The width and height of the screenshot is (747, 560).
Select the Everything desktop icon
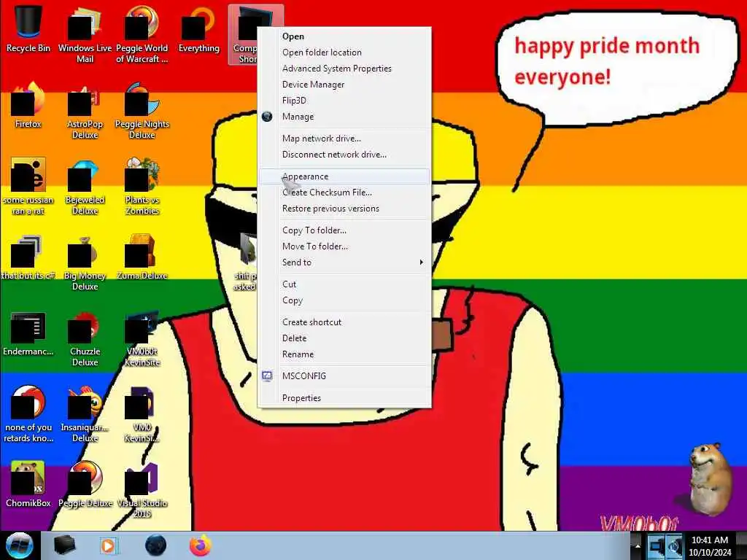pos(198,29)
